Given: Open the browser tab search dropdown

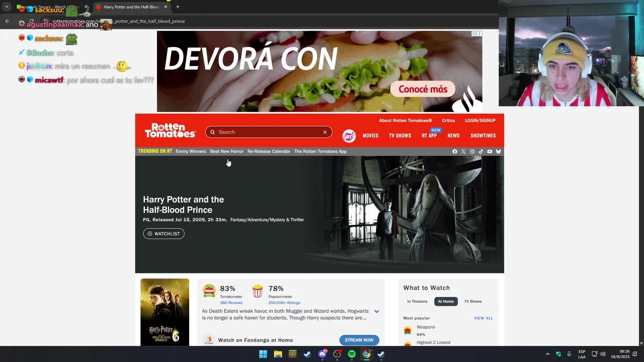Looking at the screenshot, I should pos(6,7).
